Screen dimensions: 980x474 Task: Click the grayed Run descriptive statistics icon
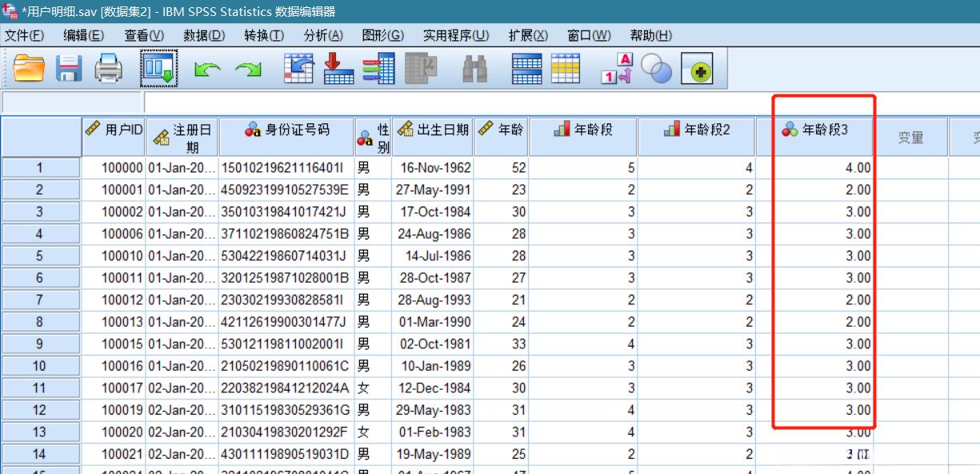[421, 69]
